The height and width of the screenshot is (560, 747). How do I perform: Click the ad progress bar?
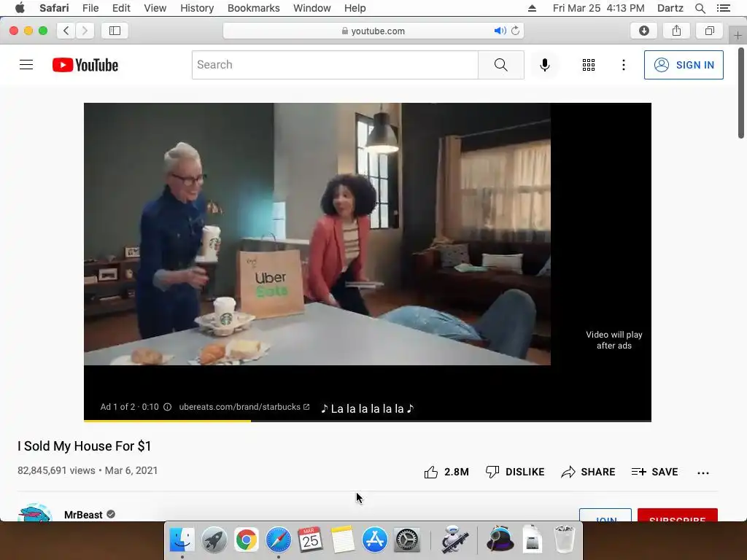(x=368, y=421)
